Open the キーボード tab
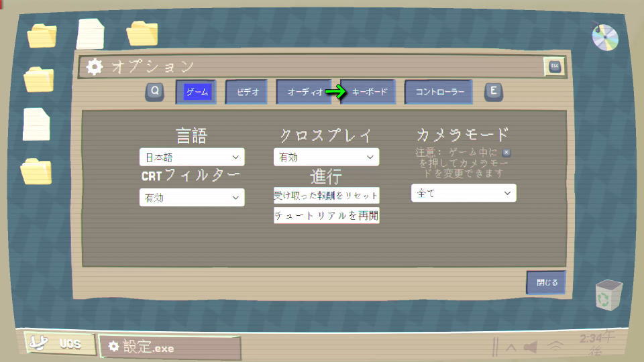 (368, 92)
